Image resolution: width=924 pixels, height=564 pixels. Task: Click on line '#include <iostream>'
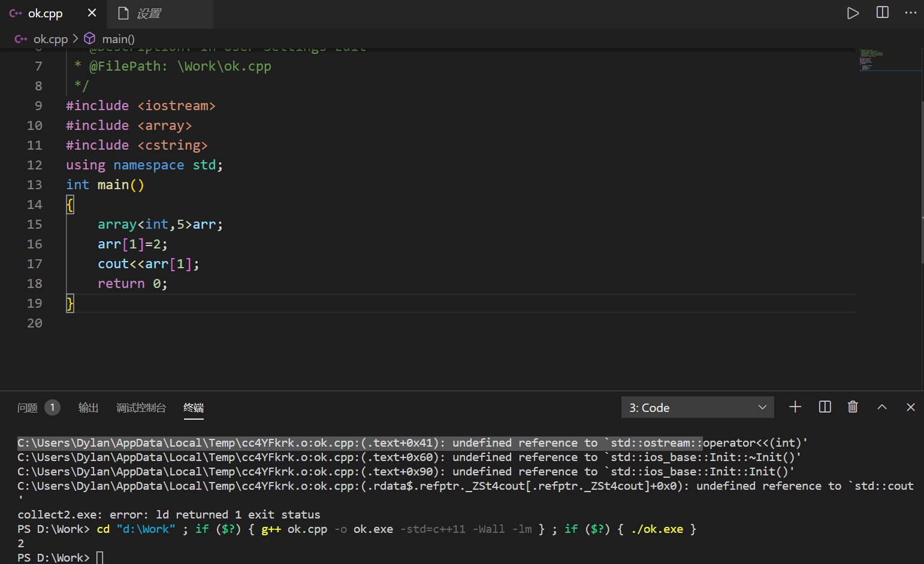pos(141,105)
